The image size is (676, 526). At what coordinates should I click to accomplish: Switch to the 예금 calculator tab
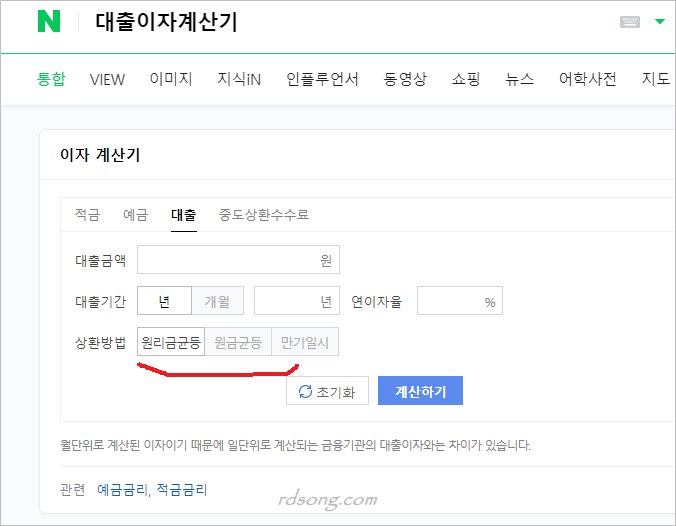(x=135, y=214)
